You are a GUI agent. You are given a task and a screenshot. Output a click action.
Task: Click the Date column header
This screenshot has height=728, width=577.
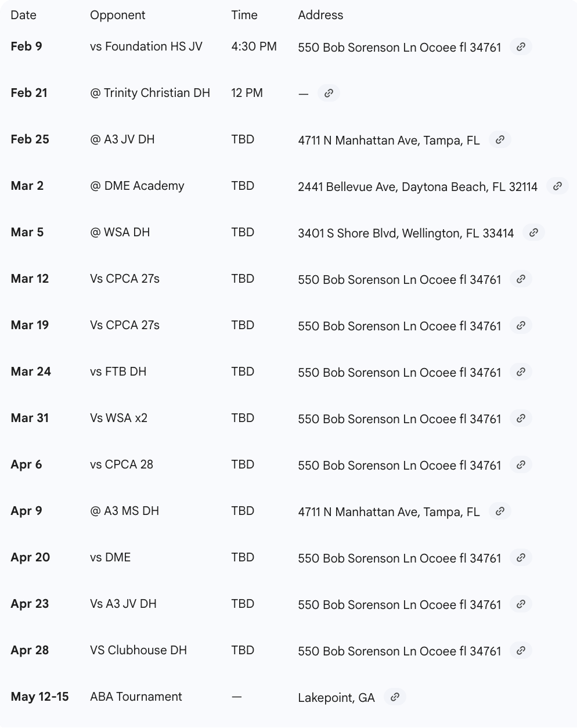click(x=24, y=15)
